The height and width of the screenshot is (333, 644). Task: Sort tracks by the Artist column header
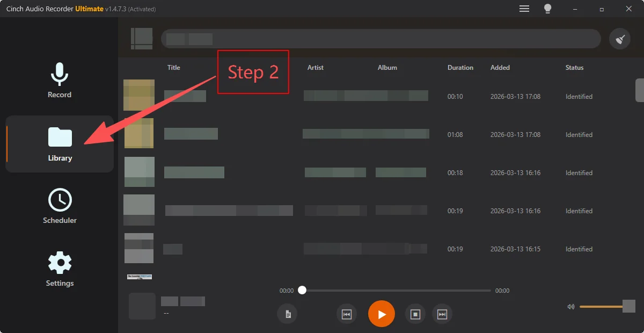coord(315,67)
